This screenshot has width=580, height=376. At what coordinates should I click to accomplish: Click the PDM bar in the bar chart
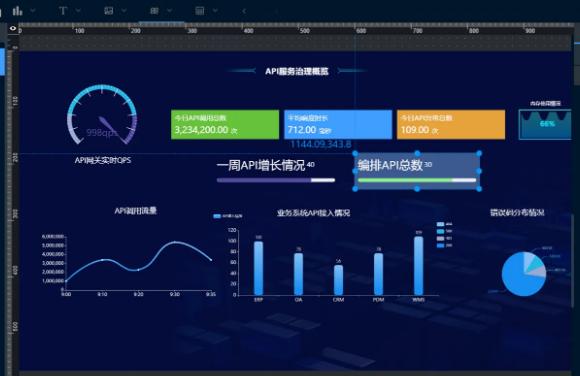(378, 274)
